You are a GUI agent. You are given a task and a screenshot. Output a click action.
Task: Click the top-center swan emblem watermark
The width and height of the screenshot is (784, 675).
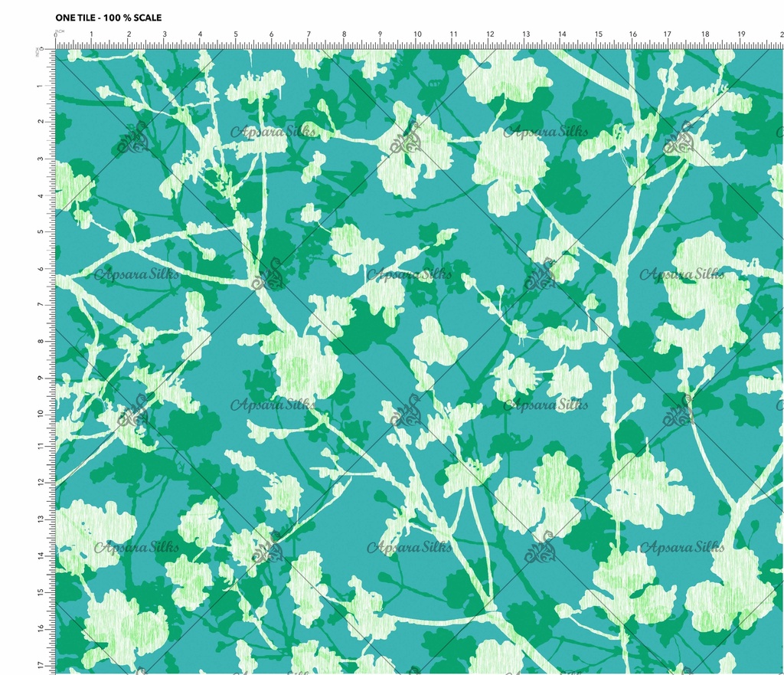[406, 139]
